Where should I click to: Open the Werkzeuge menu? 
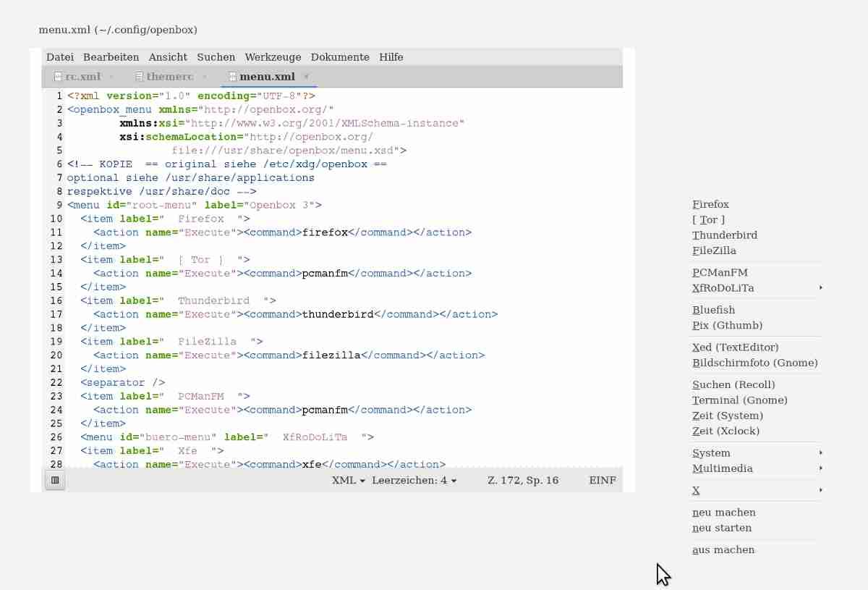(273, 57)
